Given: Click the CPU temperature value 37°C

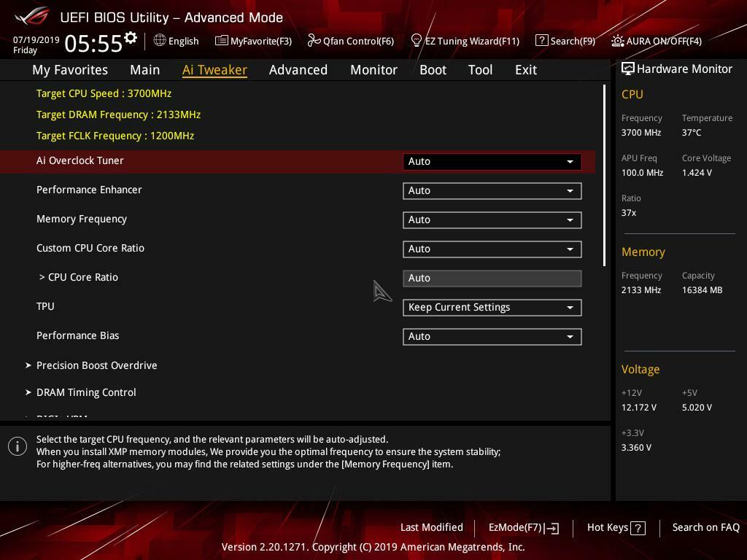Looking at the screenshot, I should point(692,133).
